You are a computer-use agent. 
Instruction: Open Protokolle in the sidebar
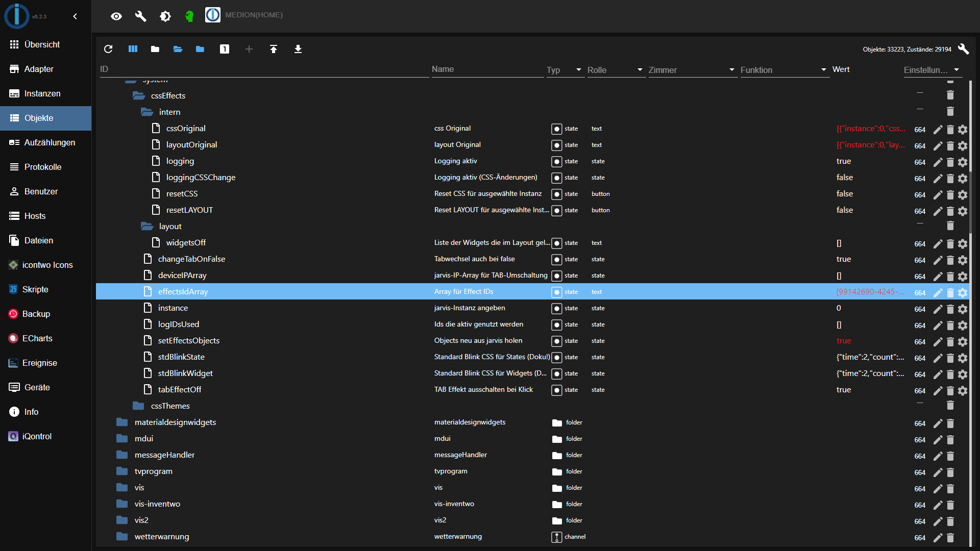46,167
